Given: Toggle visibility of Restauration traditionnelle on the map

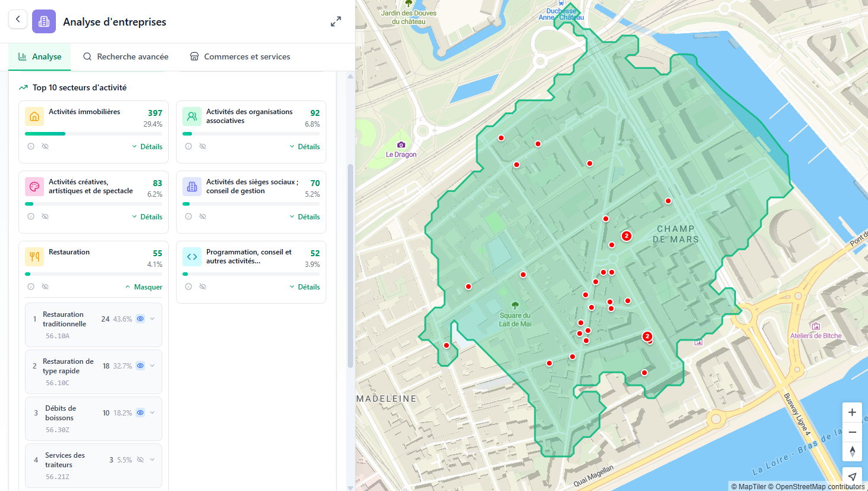Looking at the screenshot, I should (140, 319).
